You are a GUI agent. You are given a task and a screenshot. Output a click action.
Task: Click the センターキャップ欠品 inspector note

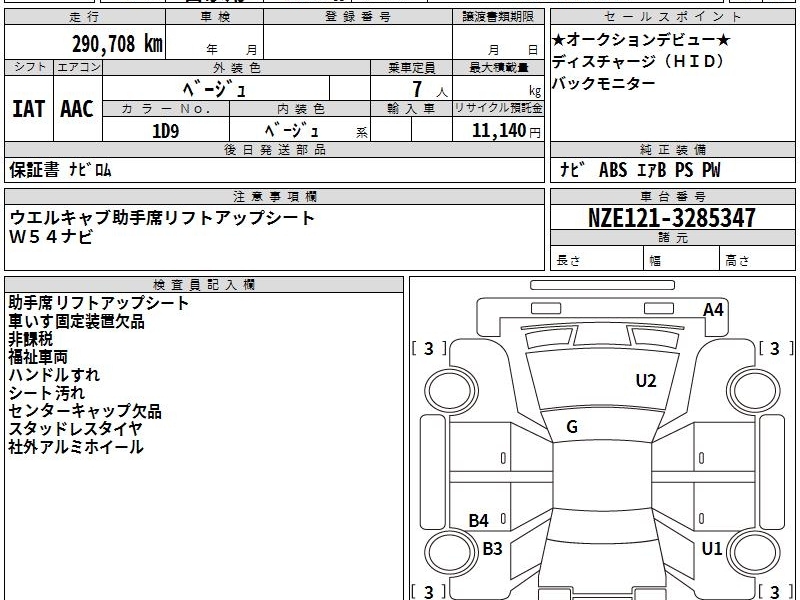coord(85,411)
